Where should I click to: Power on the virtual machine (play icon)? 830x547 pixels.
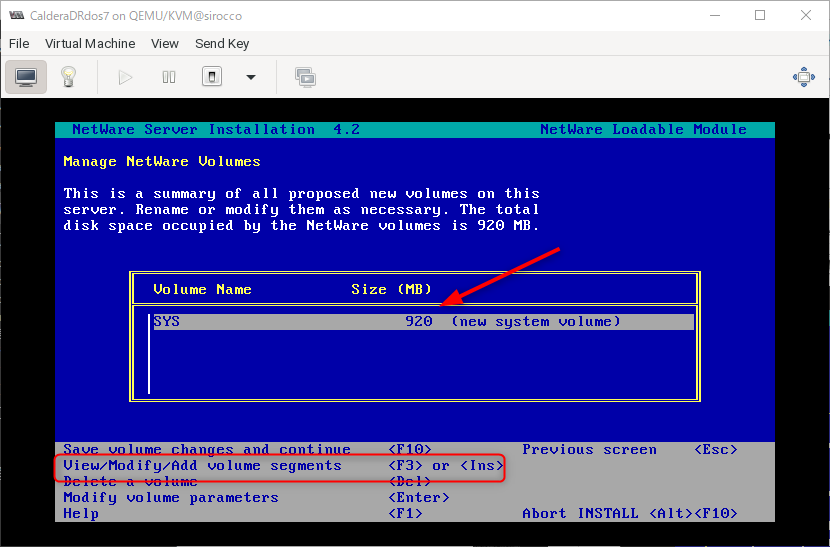125,77
